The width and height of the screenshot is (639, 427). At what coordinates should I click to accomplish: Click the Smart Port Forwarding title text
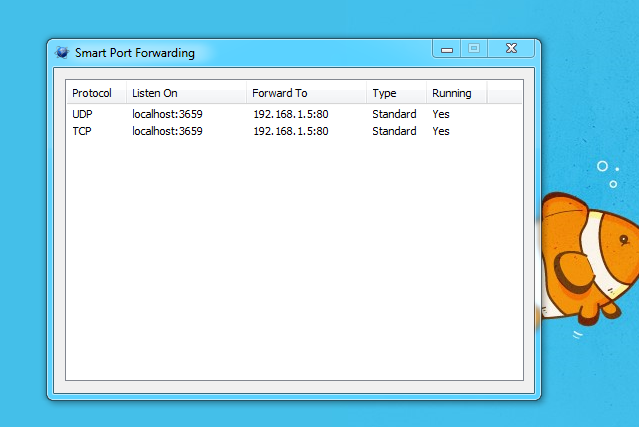coord(135,53)
